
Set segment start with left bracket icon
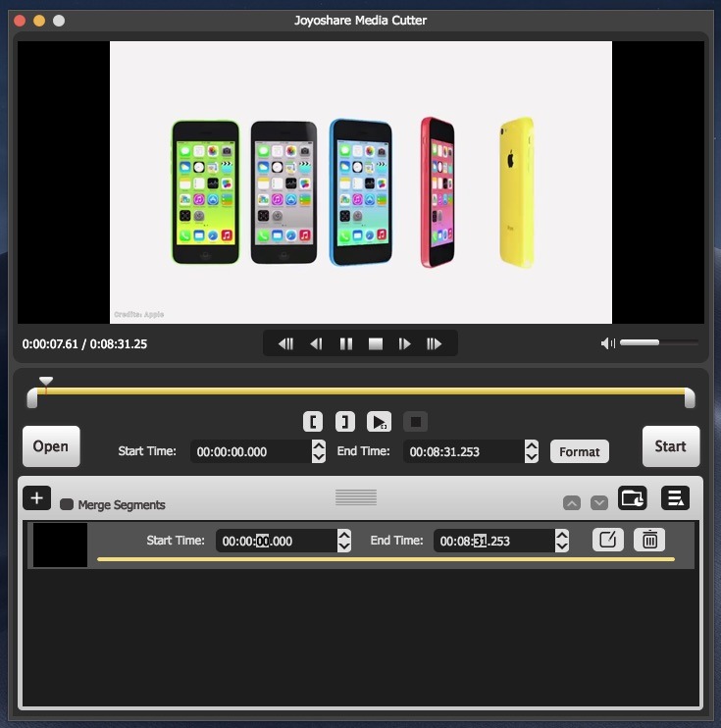[x=313, y=422]
